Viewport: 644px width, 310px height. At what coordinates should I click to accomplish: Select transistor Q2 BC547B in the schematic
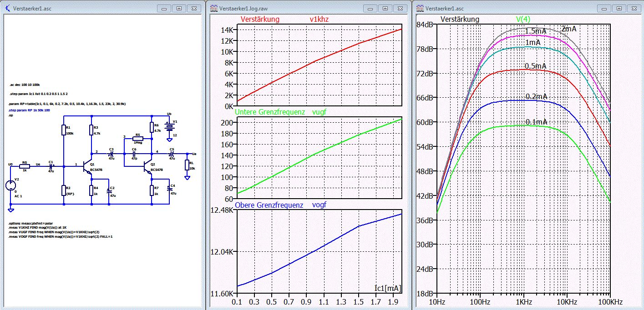[x=147, y=167]
